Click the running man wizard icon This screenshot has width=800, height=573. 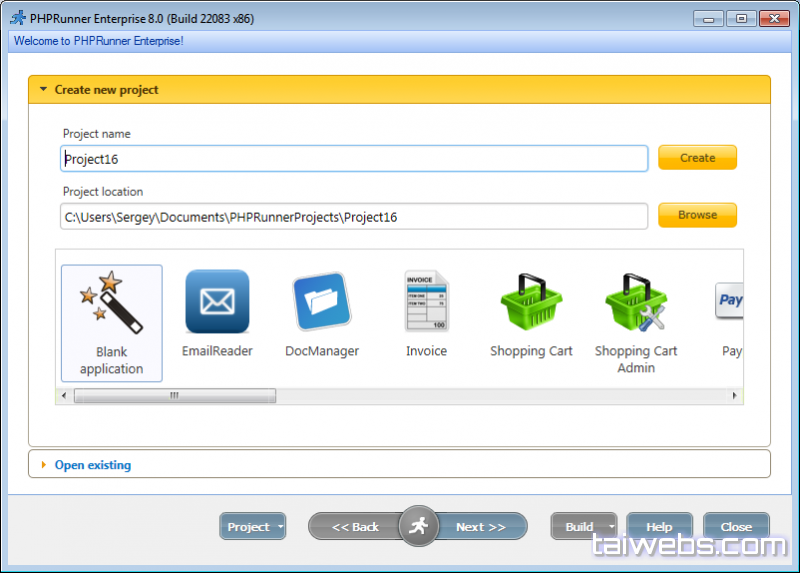[418, 526]
